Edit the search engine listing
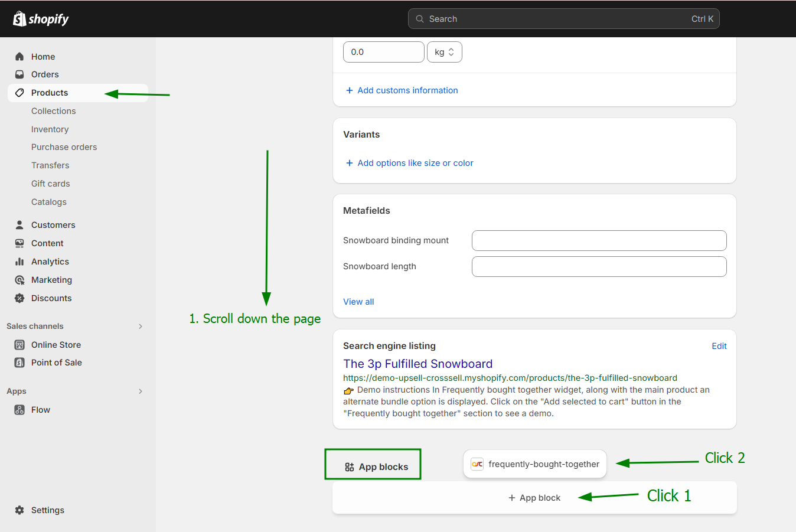This screenshot has height=532, width=796. [719, 346]
